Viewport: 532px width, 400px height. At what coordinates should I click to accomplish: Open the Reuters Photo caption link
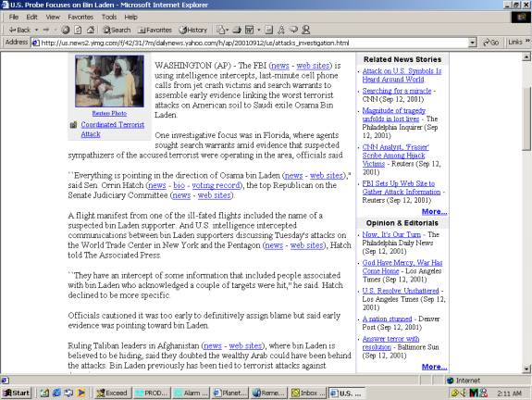coord(109,113)
